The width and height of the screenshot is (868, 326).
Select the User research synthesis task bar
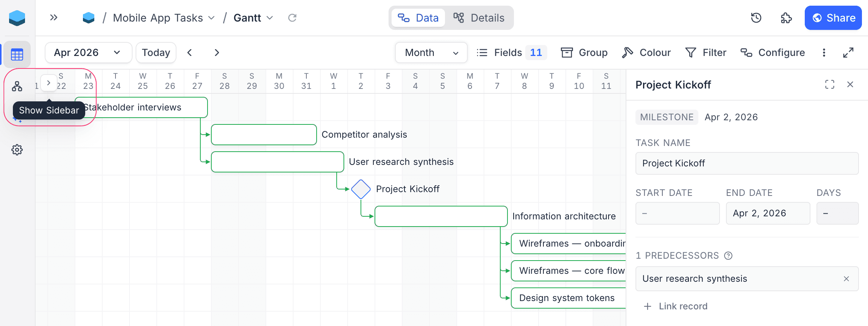click(278, 162)
